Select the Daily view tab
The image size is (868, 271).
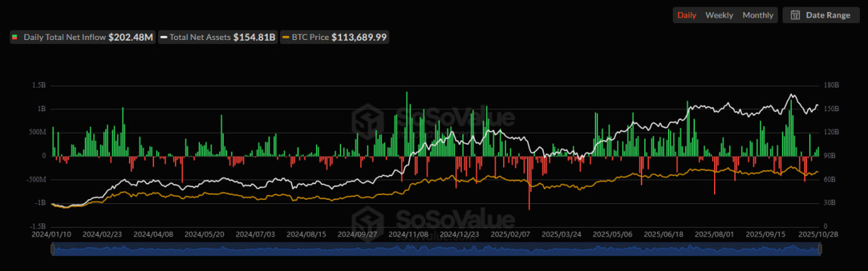[x=686, y=15]
